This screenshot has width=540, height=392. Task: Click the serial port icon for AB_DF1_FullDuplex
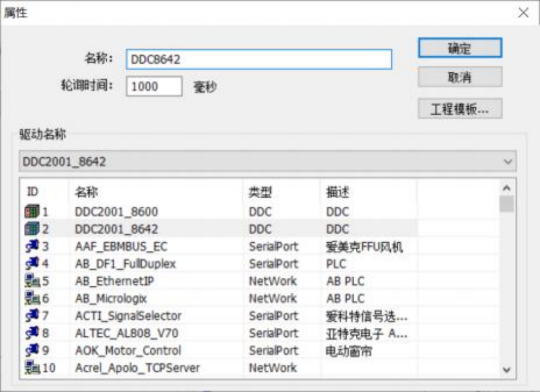32,264
